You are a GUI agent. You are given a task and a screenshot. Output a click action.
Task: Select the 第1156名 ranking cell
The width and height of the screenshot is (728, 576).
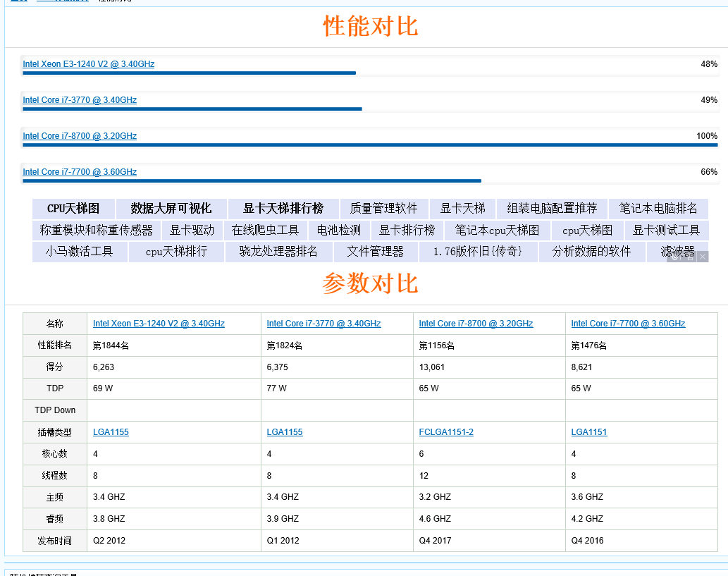click(x=489, y=345)
